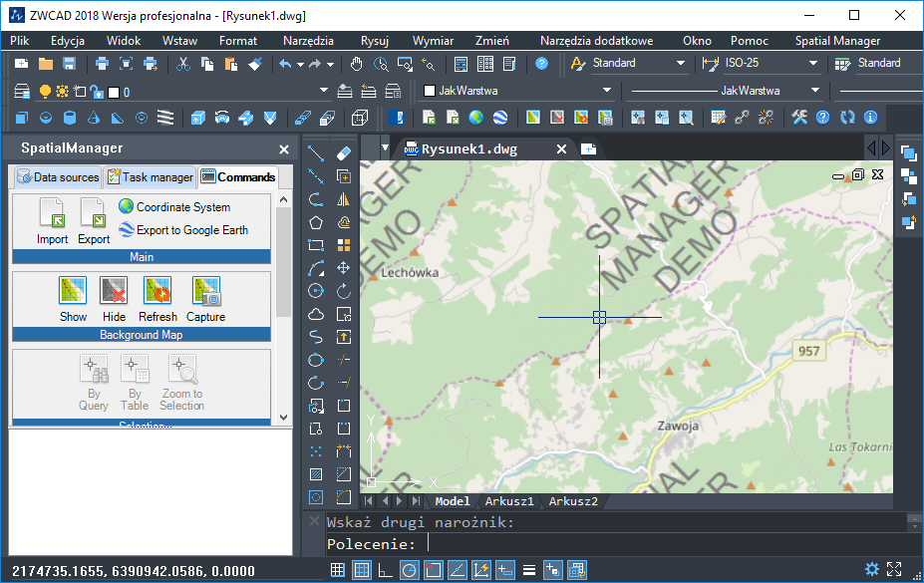The image size is (924, 583).
Task: Click Export to Google Earth
Action: [183, 229]
